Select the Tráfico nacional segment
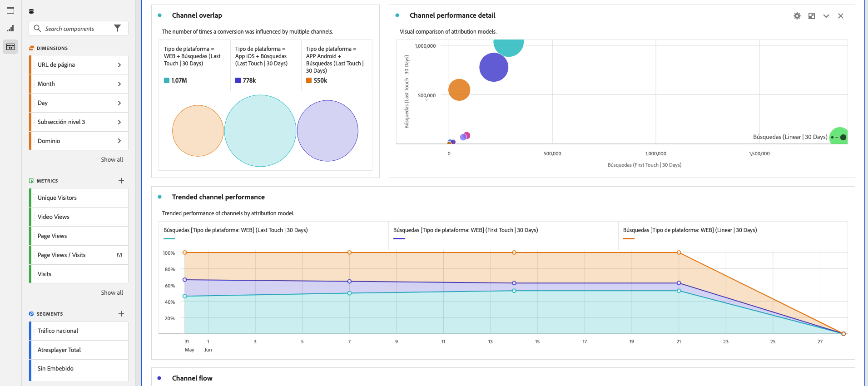Image resolution: width=868 pixels, height=386 pixels. [58, 331]
